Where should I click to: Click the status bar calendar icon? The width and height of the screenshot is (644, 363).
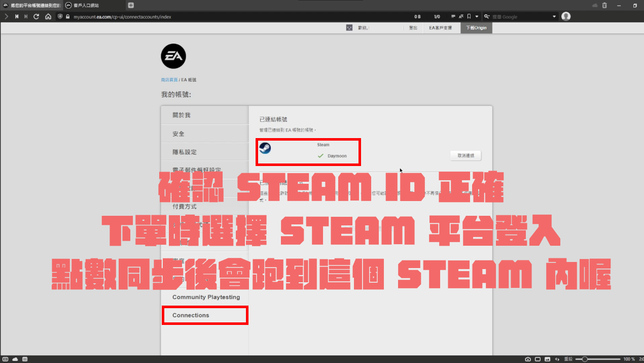[x=25, y=359]
